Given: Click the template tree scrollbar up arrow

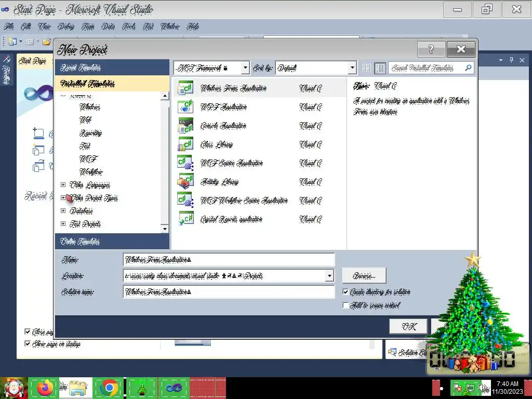Looking at the screenshot, I should pyautogui.click(x=165, y=96).
